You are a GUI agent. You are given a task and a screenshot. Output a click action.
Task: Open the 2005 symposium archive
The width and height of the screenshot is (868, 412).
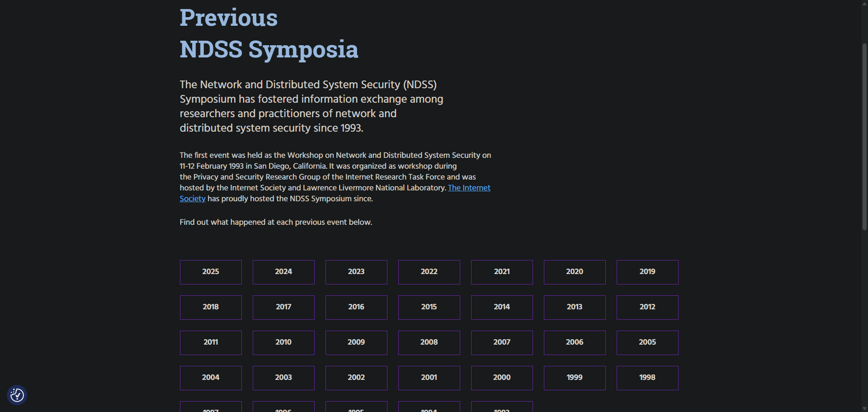click(x=647, y=342)
